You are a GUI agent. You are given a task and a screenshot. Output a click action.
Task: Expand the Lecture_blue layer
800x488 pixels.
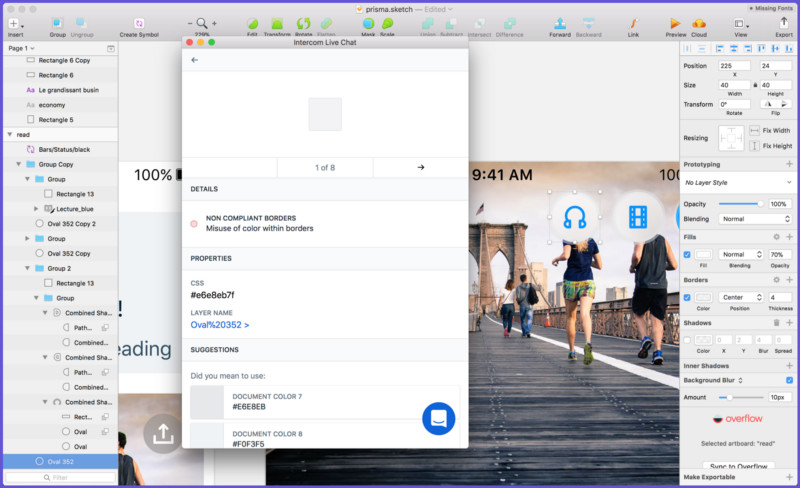click(36, 209)
